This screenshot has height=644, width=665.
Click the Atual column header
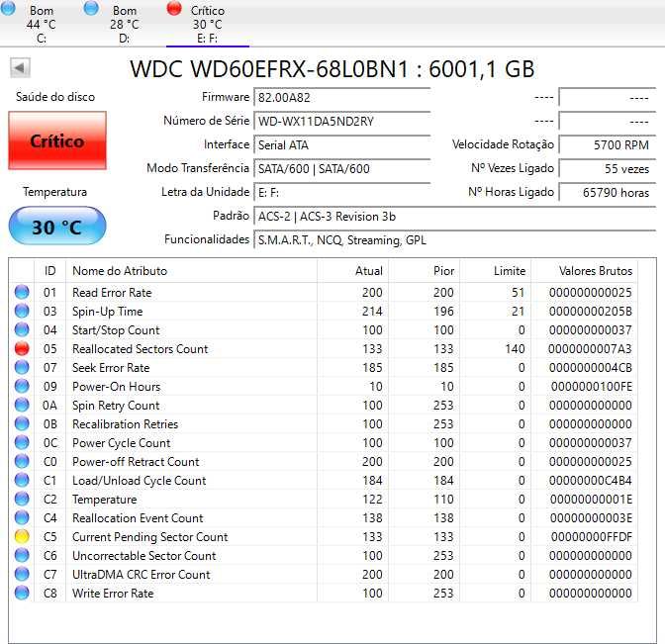pyautogui.click(x=352, y=270)
